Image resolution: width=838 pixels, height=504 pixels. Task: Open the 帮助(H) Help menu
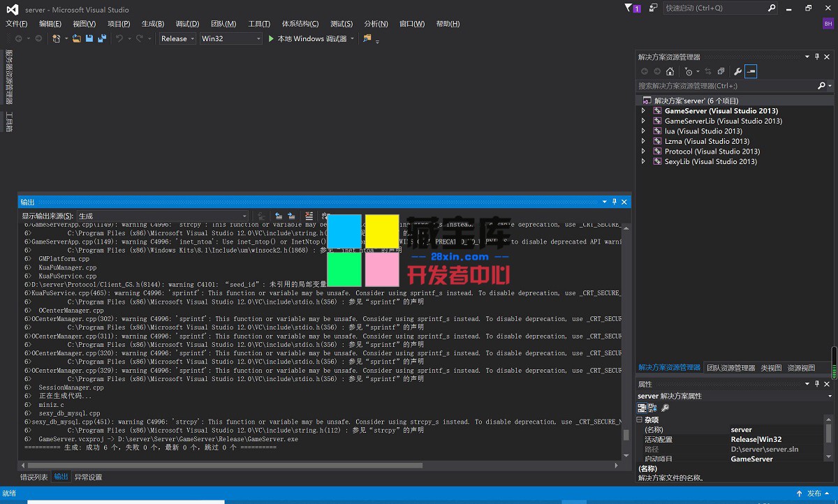pos(448,24)
